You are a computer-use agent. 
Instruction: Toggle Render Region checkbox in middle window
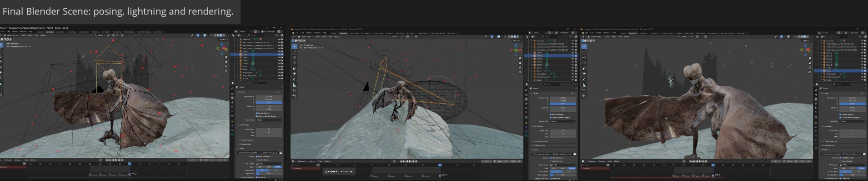point(551,114)
